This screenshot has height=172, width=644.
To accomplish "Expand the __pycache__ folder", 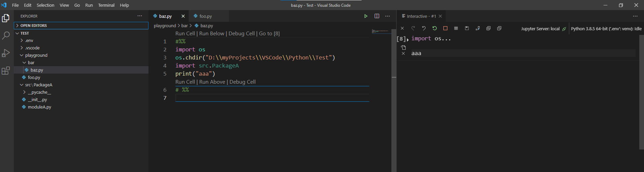I will point(81,92).
